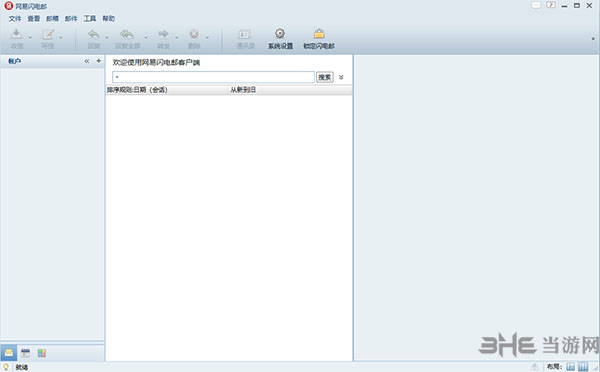Open the 查看 menu
600x372 pixels.
(34, 18)
